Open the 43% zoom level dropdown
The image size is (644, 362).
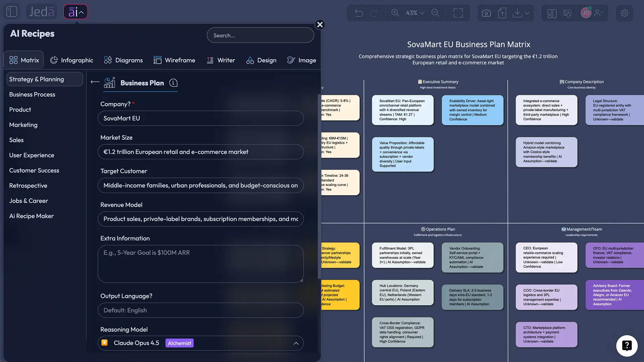[x=415, y=13]
